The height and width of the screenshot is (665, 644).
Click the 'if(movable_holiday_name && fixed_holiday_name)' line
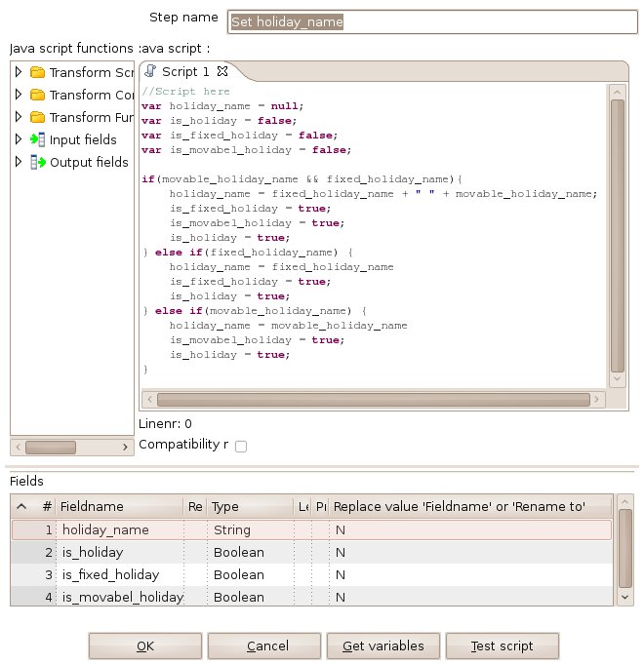[302, 179]
